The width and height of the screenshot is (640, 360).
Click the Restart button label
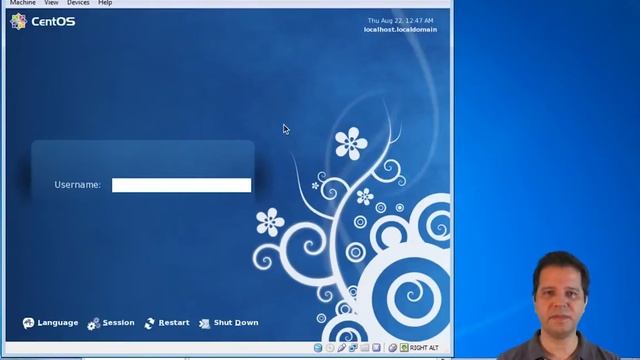point(174,322)
